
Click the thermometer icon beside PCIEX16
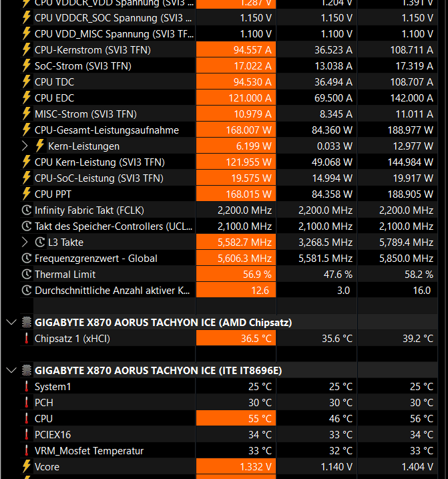[x=27, y=435]
